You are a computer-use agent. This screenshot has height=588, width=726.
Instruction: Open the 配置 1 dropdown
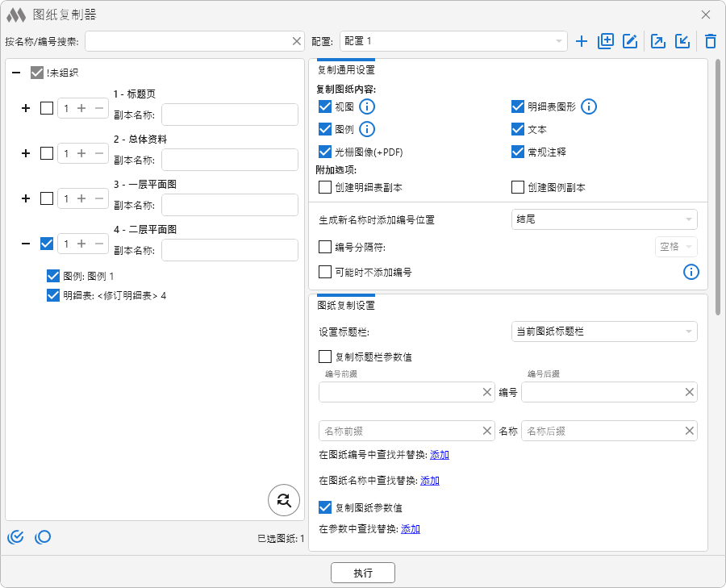click(x=453, y=41)
